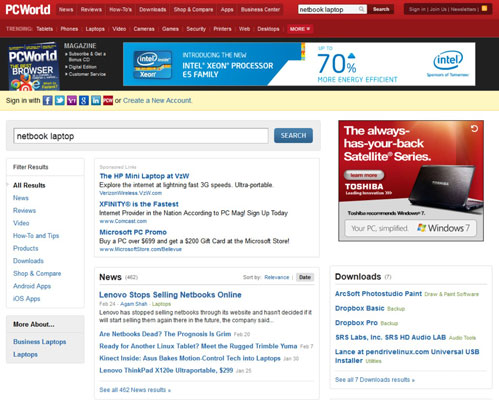The height and width of the screenshot is (400, 499).
Task: Click the RSS feed icon in header
Action: point(485,9)
